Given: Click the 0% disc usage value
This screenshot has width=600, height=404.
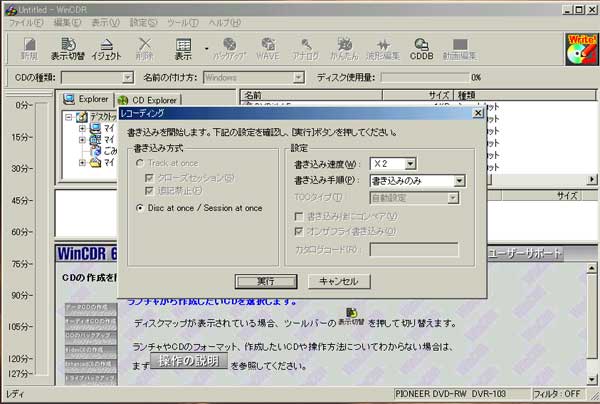Looking at the screenshot, I should coord(476,78).
